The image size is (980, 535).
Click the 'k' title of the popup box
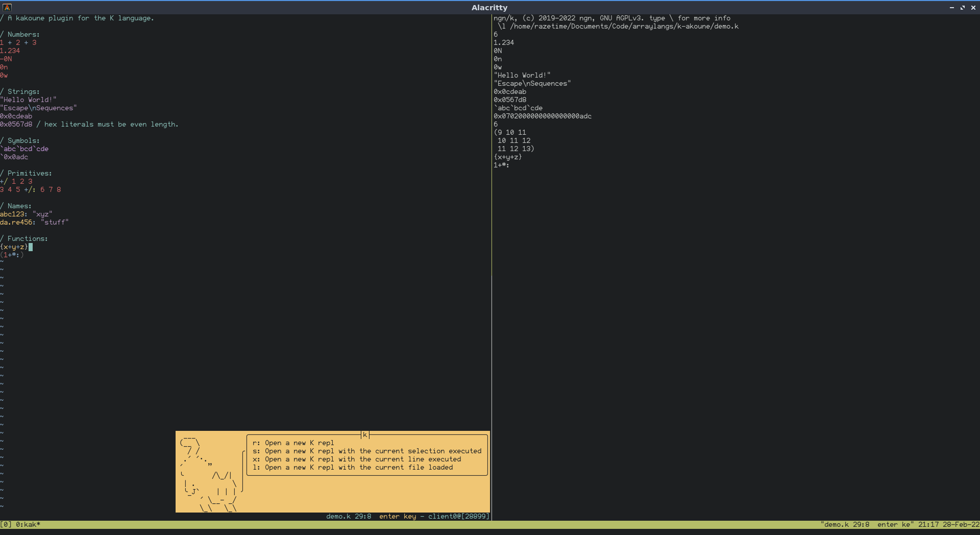[365, 435]
